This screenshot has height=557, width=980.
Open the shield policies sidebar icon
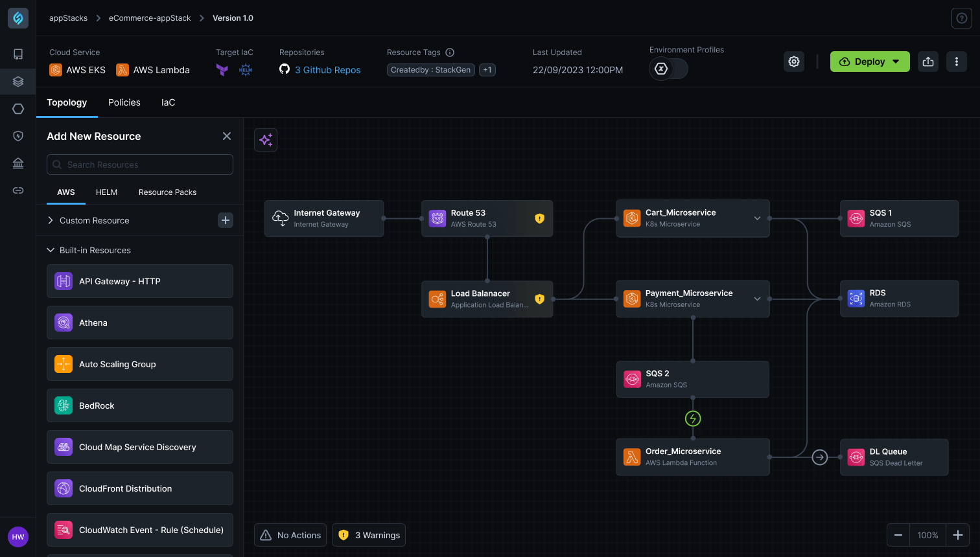[18, 136]
